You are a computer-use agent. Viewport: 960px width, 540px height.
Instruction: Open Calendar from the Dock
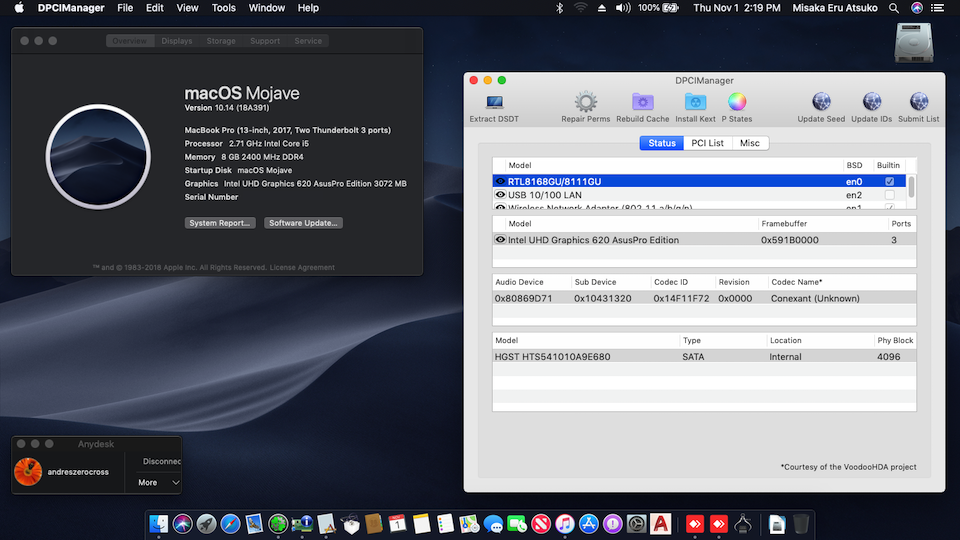coord(397,524)
